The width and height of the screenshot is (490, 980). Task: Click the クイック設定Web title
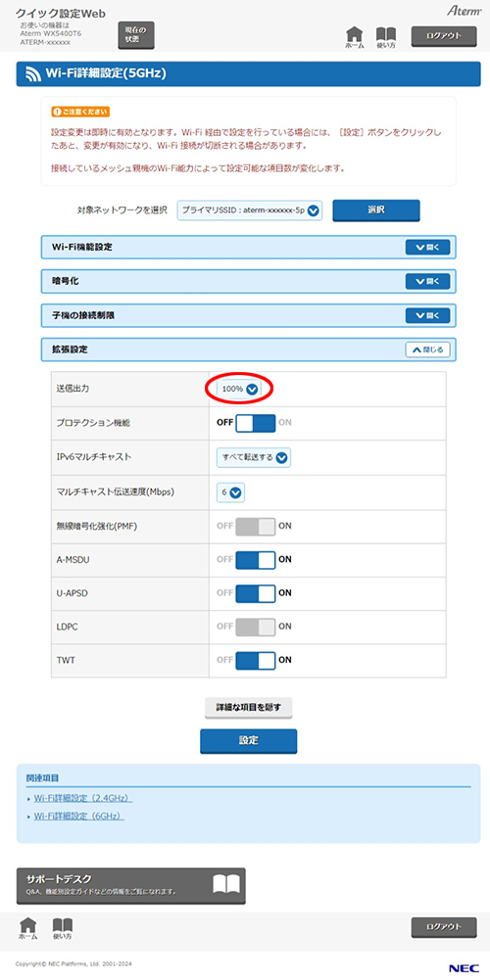click(61, 13)
